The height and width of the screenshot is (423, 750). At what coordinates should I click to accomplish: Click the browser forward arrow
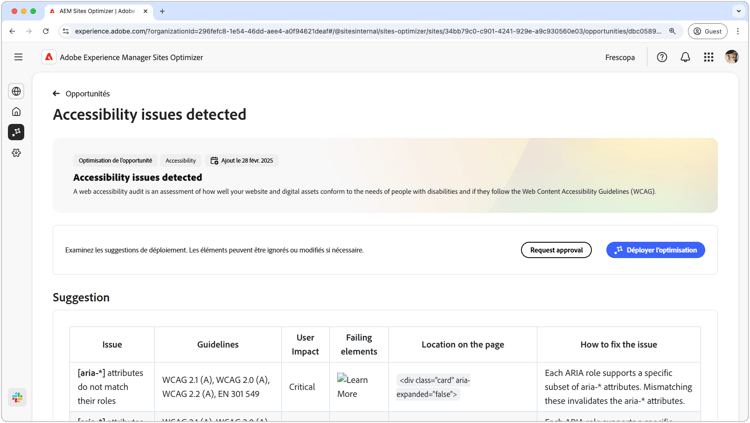[x=29, y=31]
